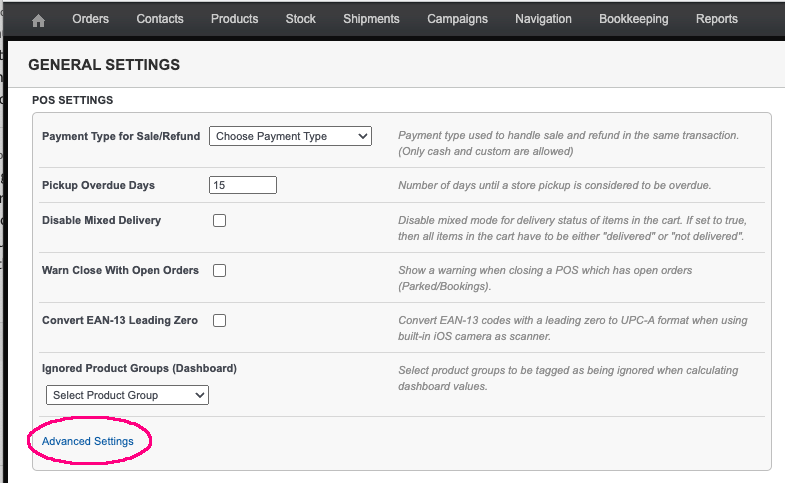This screenshot has width=785, height=483.
Task: Check Convert EAN-13 Leading Zero
Action: click(219, 320)
